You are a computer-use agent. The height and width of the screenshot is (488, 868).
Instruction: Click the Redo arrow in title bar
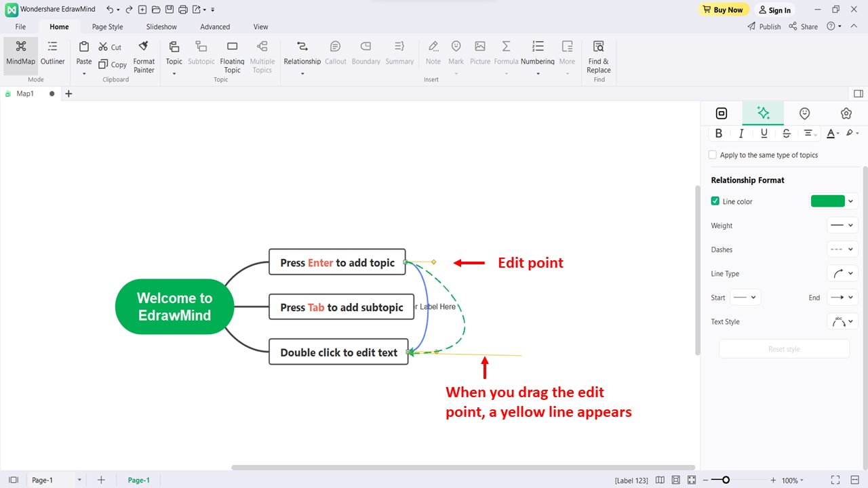[129, 9]
